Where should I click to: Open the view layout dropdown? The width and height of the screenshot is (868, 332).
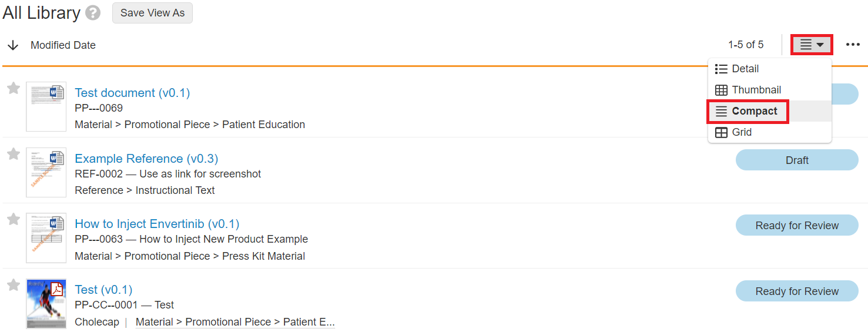click(x=812, y=45)
